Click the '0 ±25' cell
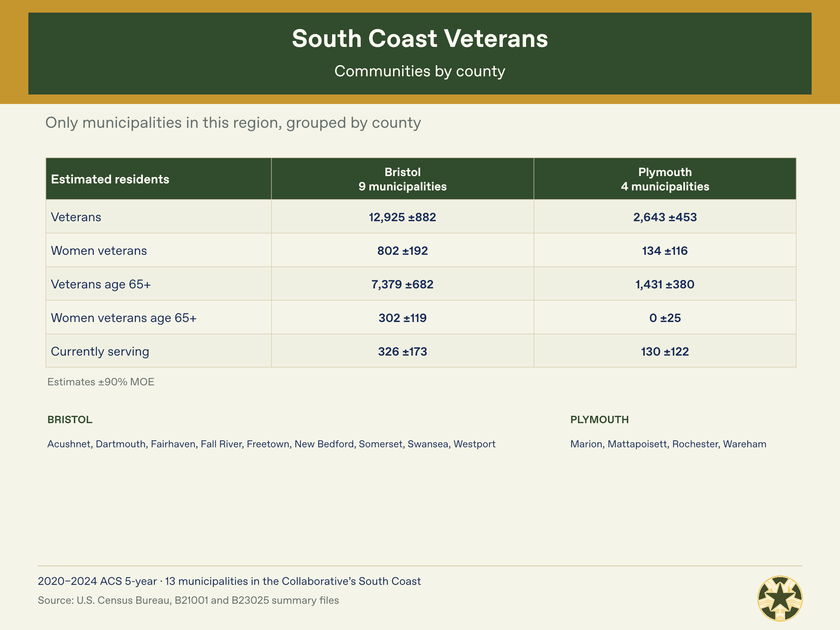 point(665,318)
